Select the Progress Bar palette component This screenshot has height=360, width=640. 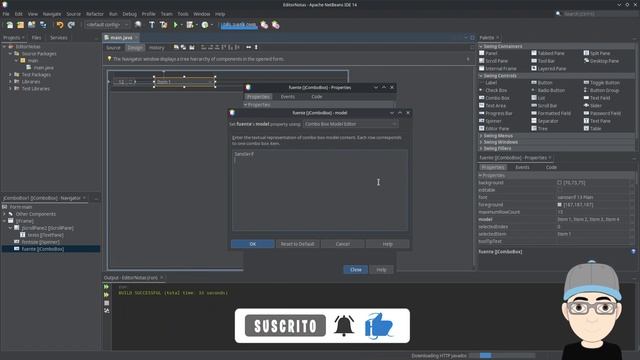point(496,113)
